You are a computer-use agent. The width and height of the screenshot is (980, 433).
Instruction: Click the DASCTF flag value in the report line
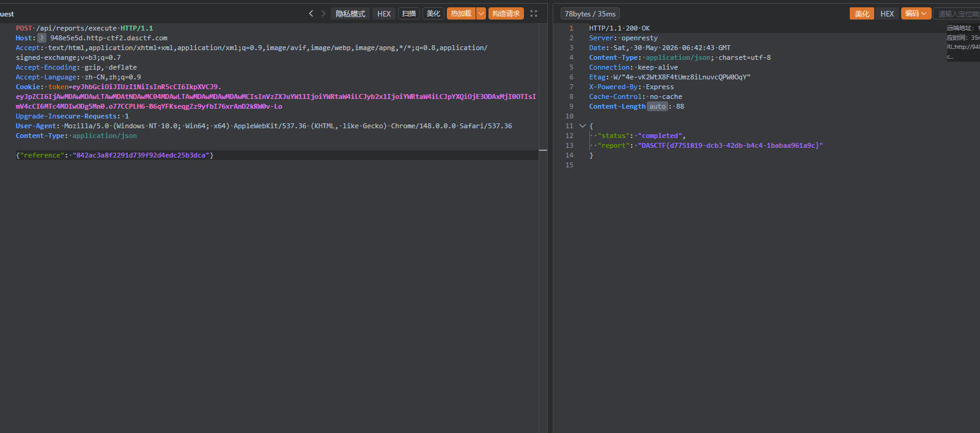(x=731, y=145)
